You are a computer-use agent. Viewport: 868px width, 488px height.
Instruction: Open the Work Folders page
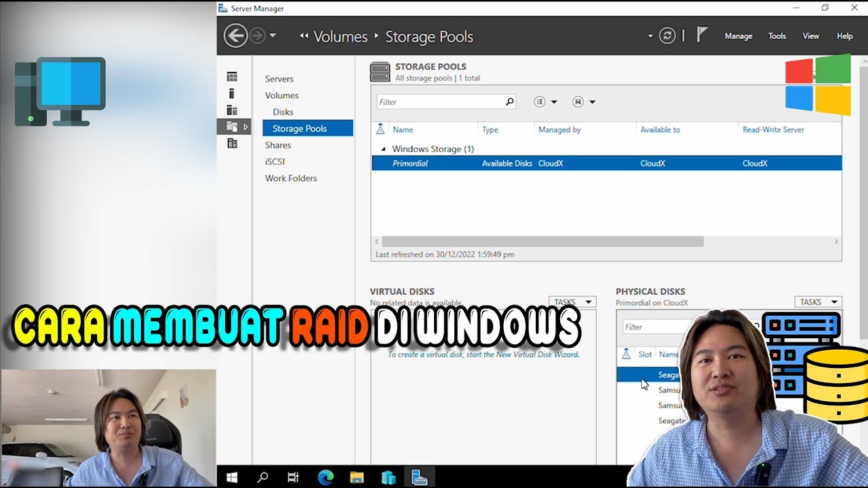click(291, 178)
